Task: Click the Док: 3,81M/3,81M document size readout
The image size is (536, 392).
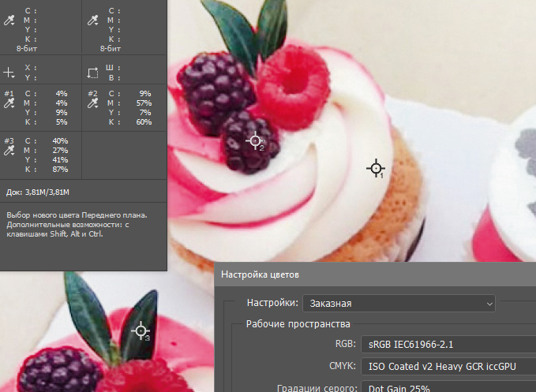Action: coord(38,192)
